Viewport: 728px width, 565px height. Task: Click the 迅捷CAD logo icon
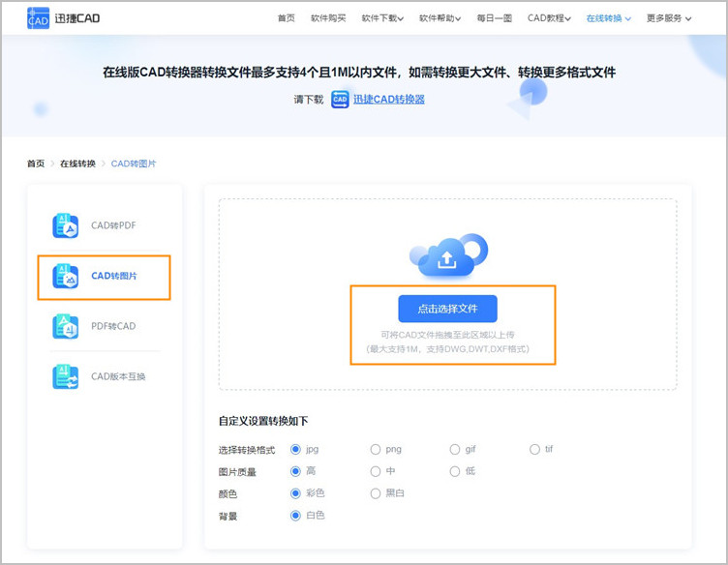[38, 18]
